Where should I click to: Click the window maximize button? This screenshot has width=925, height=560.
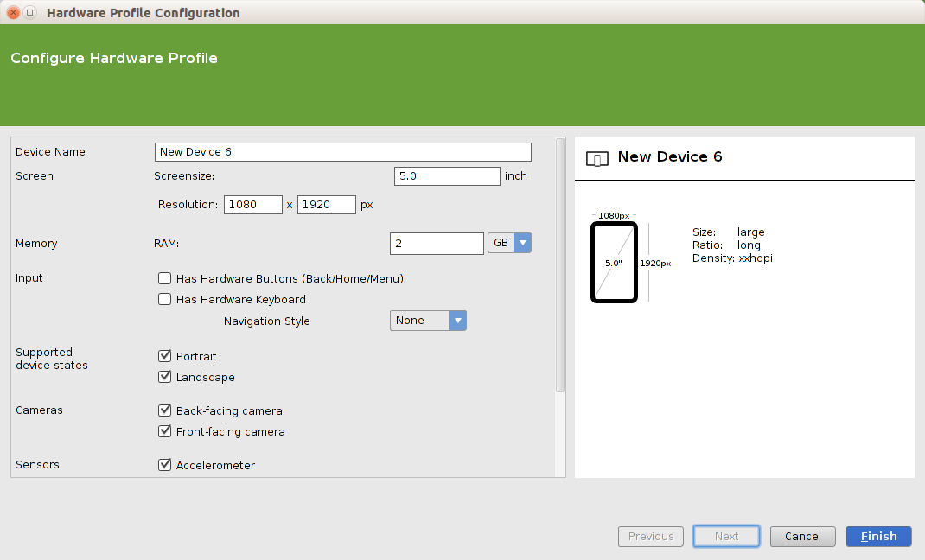tap(30, 13)
